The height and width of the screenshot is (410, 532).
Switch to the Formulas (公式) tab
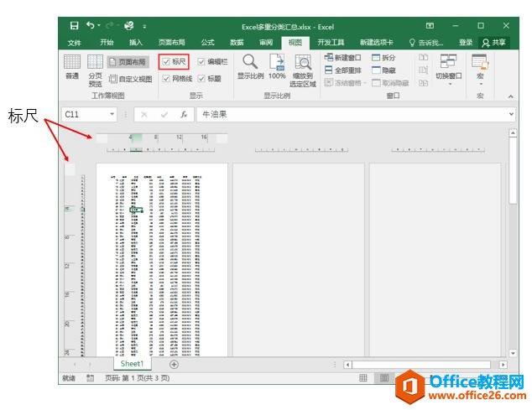tap(207, 43)
